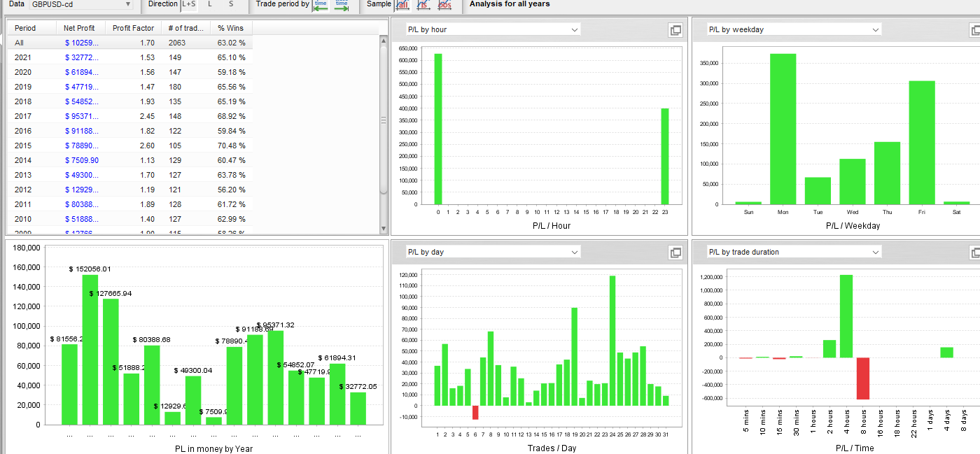The height and width of the screenshot is (454, 980).
Task: Click the red 8 hours duration bar
Action: [862, 378]
